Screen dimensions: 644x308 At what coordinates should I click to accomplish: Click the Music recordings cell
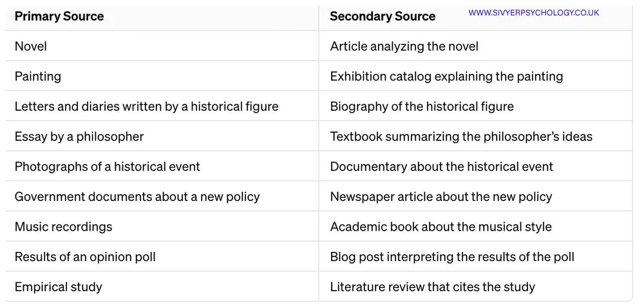64,227
